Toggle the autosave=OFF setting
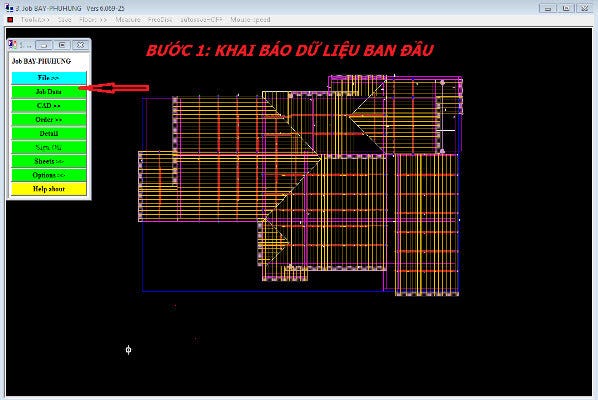The height and width of the screenshot is (400, 598). coord(201,19)
